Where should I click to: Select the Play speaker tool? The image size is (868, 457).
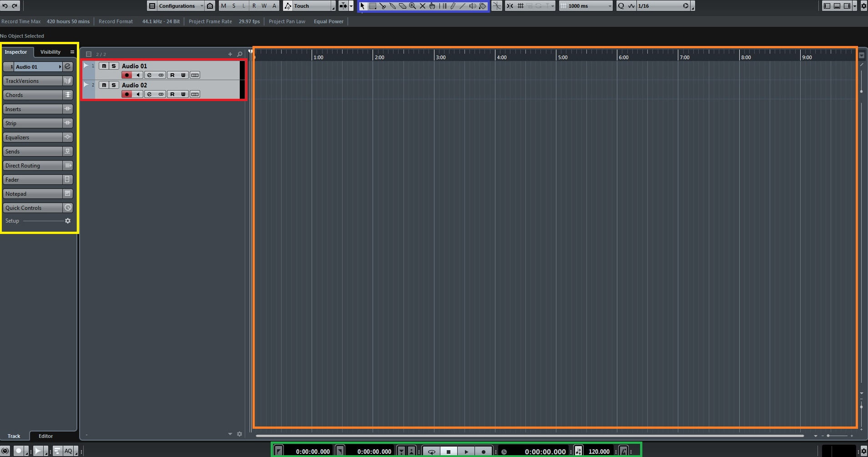pyautogui.click(x=473, y=6)
